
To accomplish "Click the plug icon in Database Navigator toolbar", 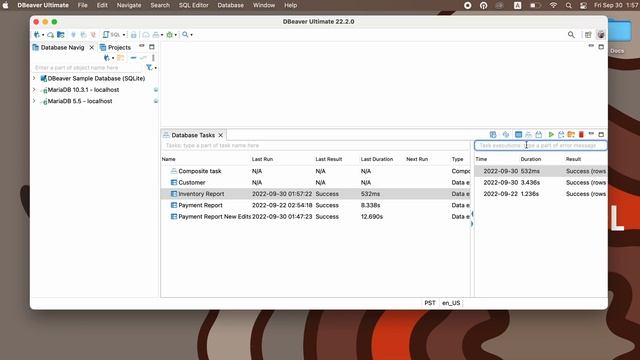I will pyautogui.click(x=107, y=58).
